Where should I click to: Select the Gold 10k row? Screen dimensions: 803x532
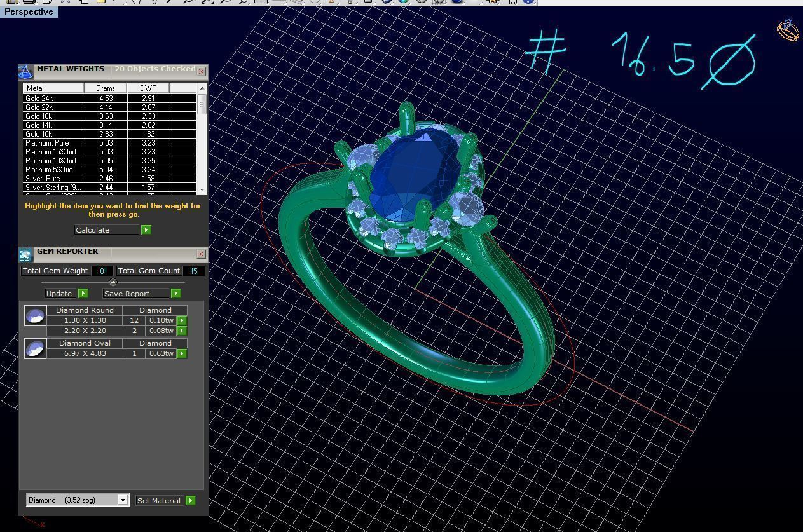click(110, 134)
